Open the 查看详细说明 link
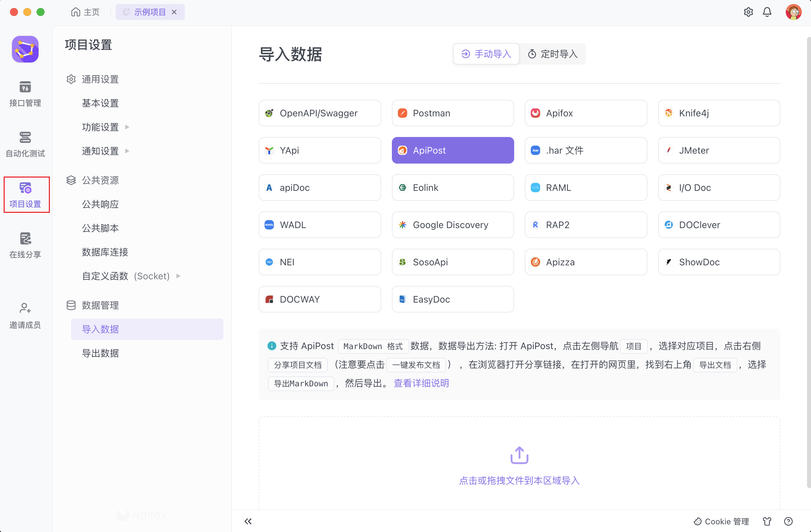This screenshot has width=811, height=532. pos(421,383)
